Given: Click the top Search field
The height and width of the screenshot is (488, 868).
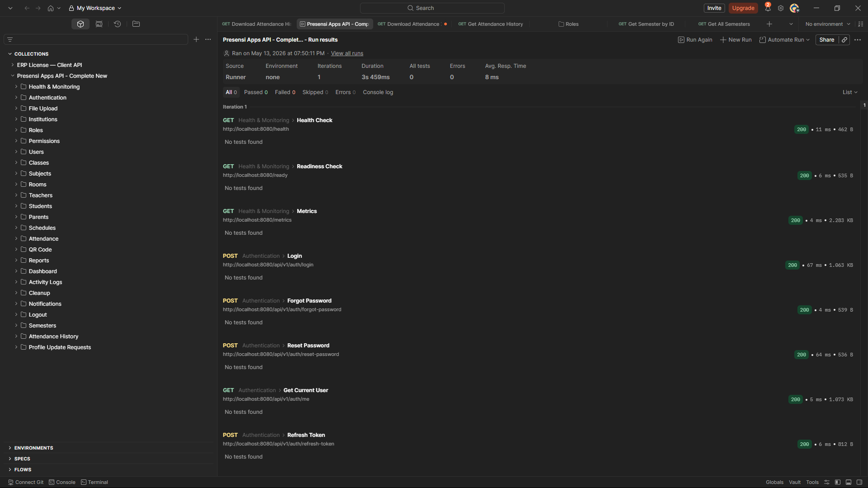Looking at the screenshot, I should pos(432,8).
